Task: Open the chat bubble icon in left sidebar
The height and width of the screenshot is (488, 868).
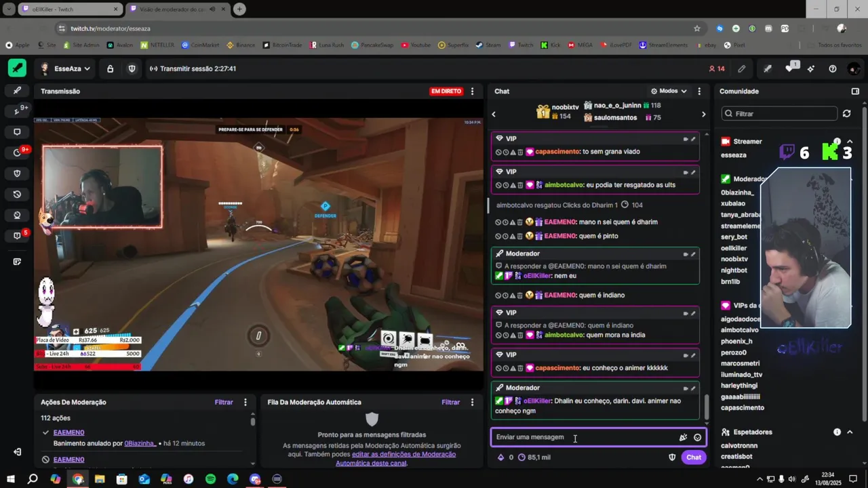Action: pyautogui.click(x=17, y=131)
